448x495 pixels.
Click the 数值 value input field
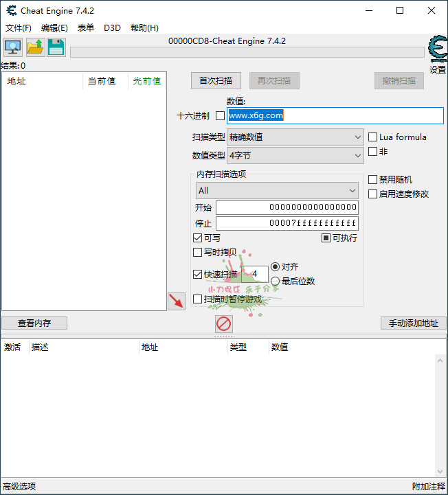pyautogui.click(x=335, y=115)
